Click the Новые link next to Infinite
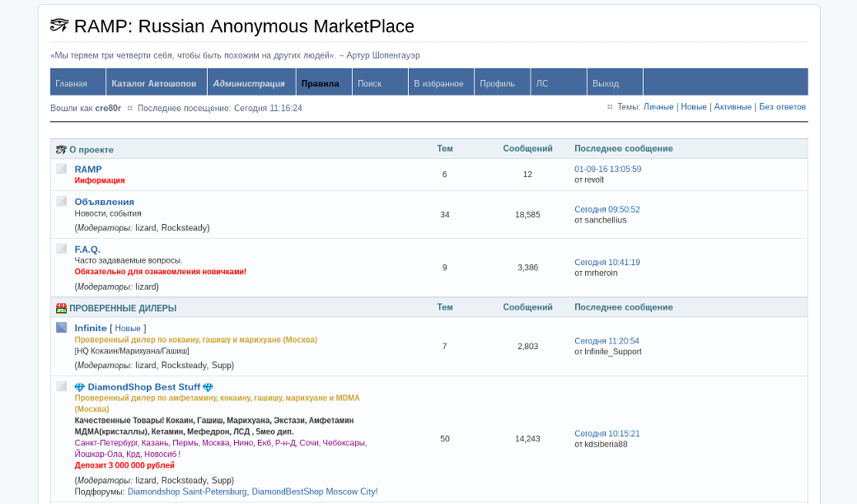Screen dimensions: 857x504 (128, 329)
